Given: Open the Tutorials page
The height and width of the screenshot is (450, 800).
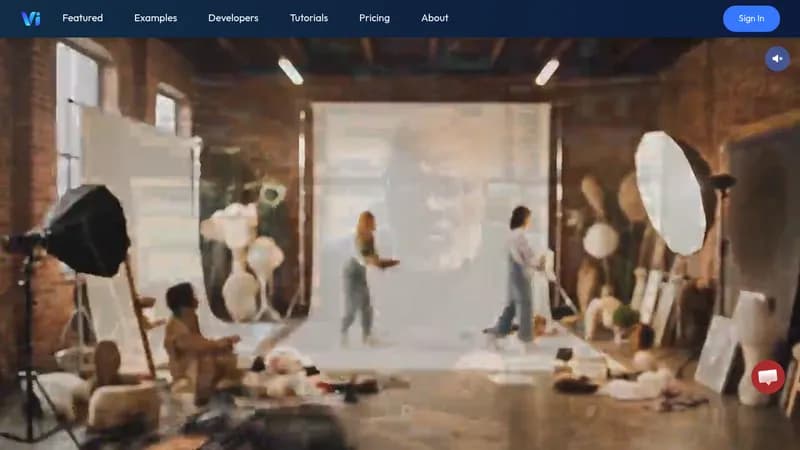Looking at the screenshot, I should click(x=309, y=18).
